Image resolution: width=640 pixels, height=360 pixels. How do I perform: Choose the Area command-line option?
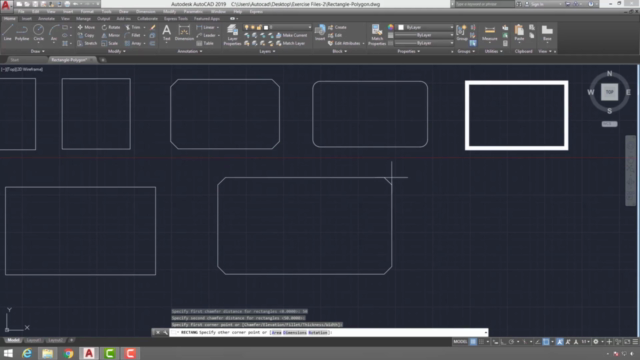[x=276, y=333]
